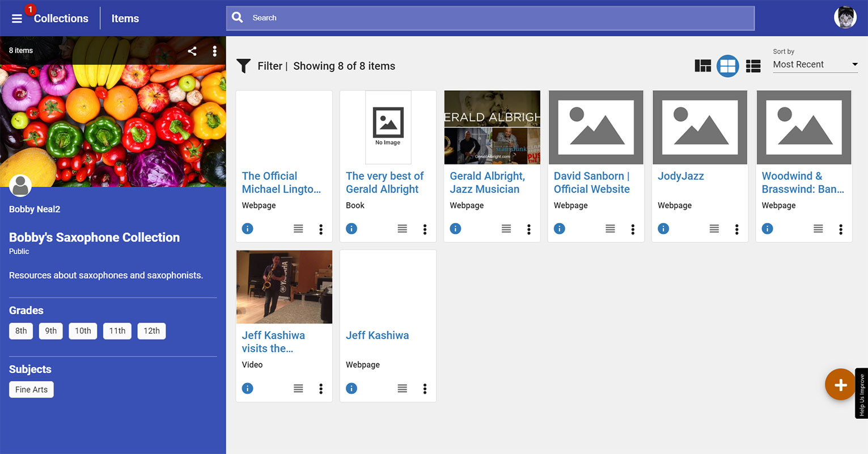The height and width of the screenshot is (454, 868).
Task: Open collection options three-dot menu
Action: (x=214, y=51)
